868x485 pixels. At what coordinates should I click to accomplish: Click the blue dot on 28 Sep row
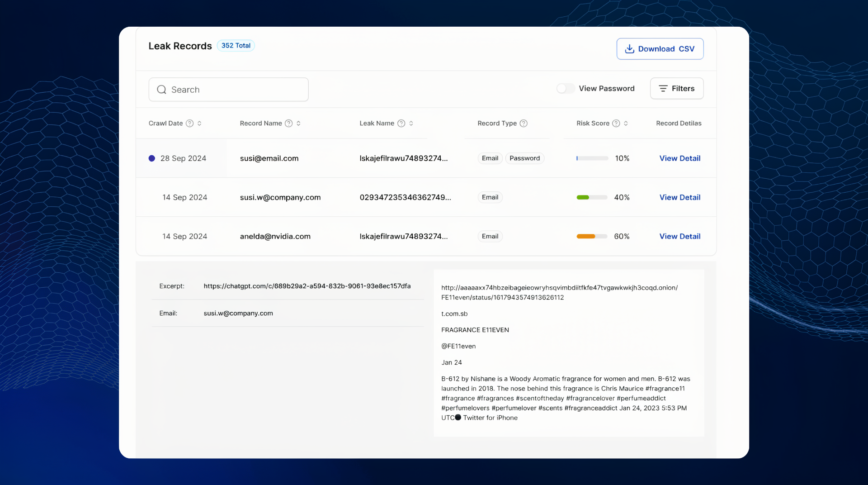pos(152,158)
